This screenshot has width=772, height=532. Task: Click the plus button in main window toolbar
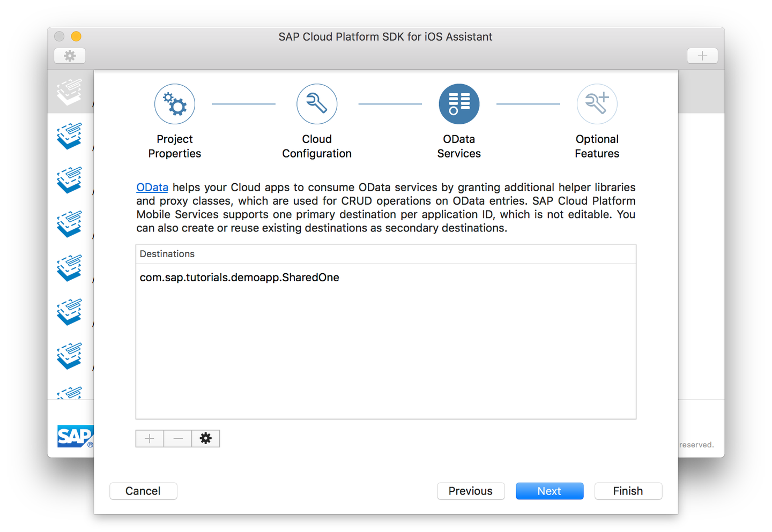tap(703, 56)
